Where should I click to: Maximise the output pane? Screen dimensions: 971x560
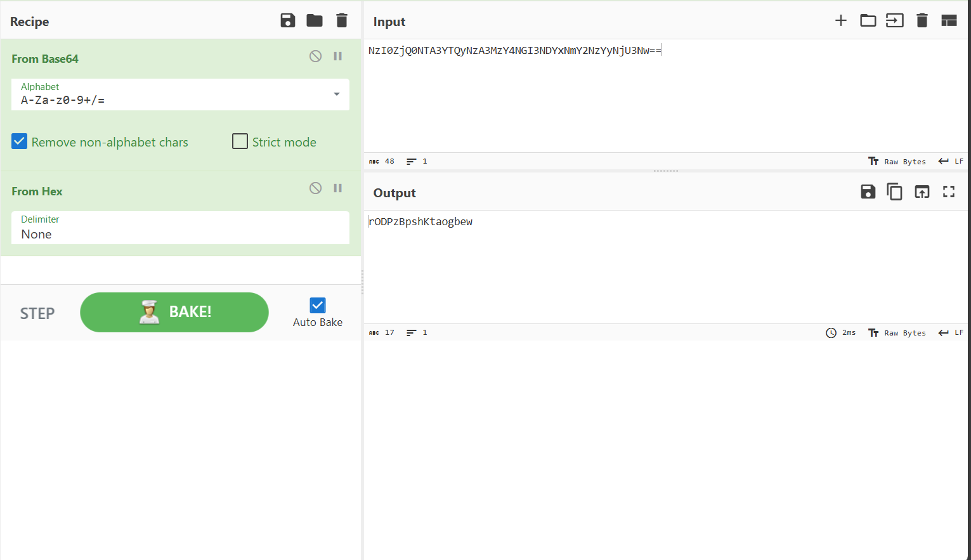pos(948,192)
